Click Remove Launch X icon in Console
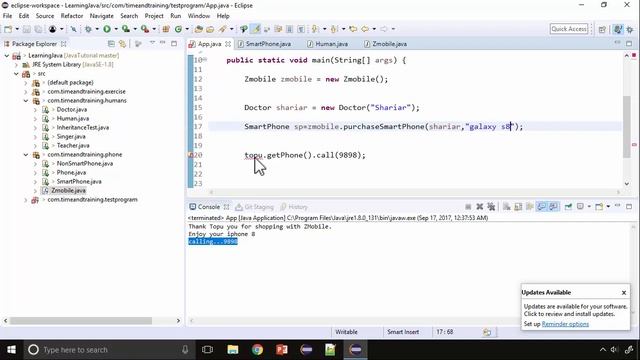Viewport: 640px width, 360px height. [x=480, y=207]
